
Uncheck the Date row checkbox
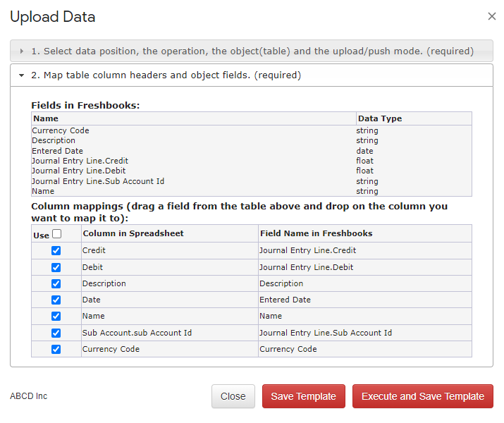point(56,300)
